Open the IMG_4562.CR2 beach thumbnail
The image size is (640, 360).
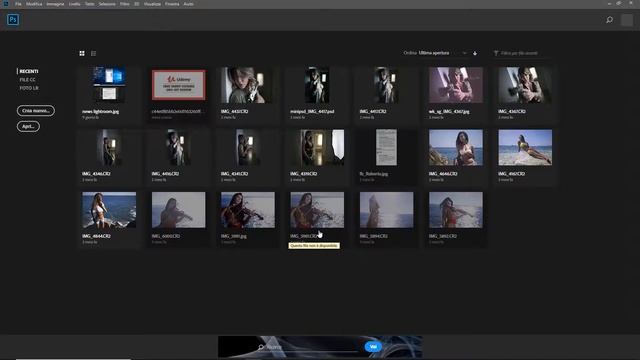[x=525, y=147]
